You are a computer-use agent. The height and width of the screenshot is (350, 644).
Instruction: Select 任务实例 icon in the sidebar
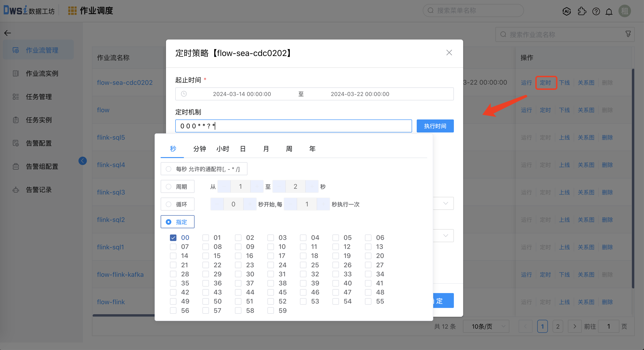coord(16,120)
